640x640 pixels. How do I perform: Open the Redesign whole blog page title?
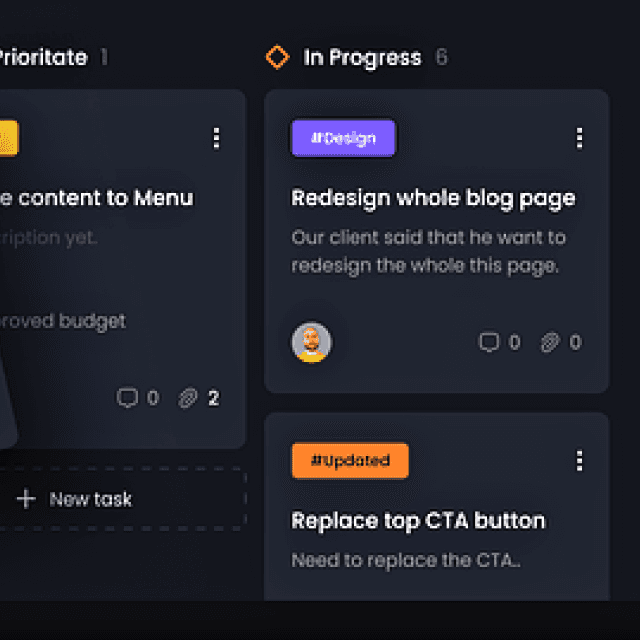tap(433, 199)
